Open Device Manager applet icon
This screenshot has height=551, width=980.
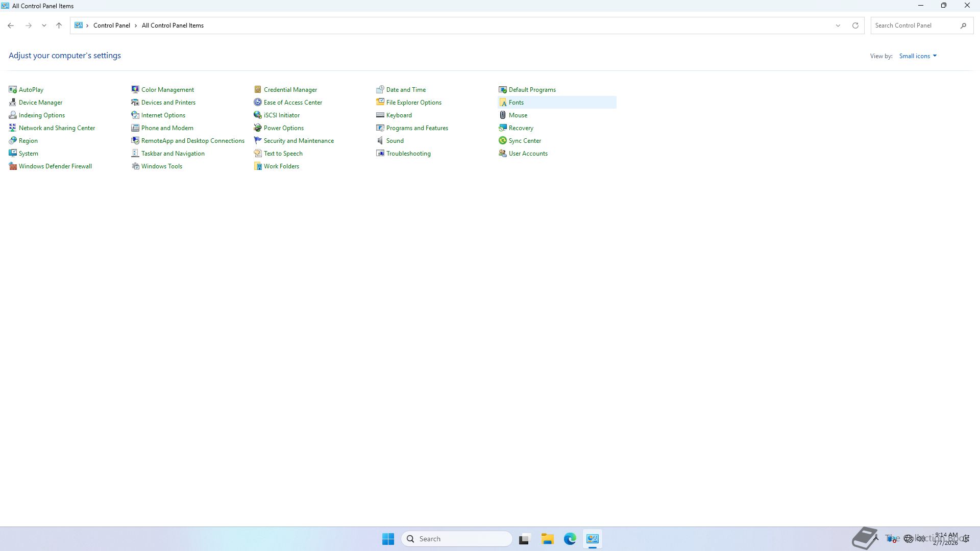coord(13,103)
